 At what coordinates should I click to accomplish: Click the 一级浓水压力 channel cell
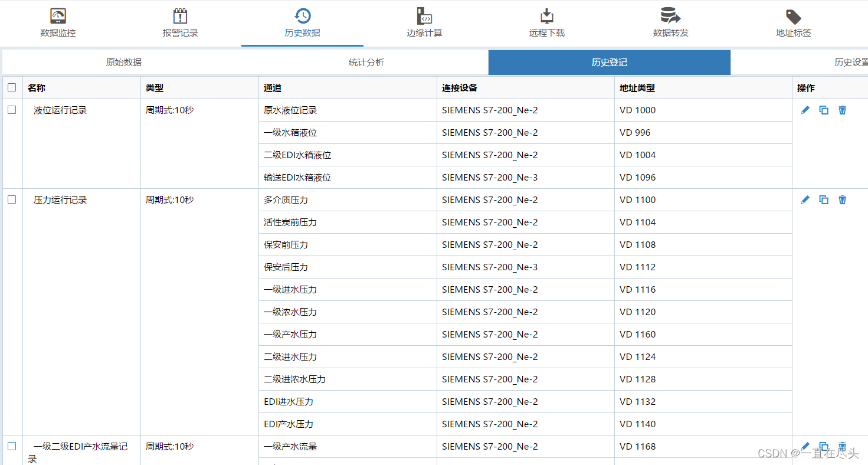point(348,312)
